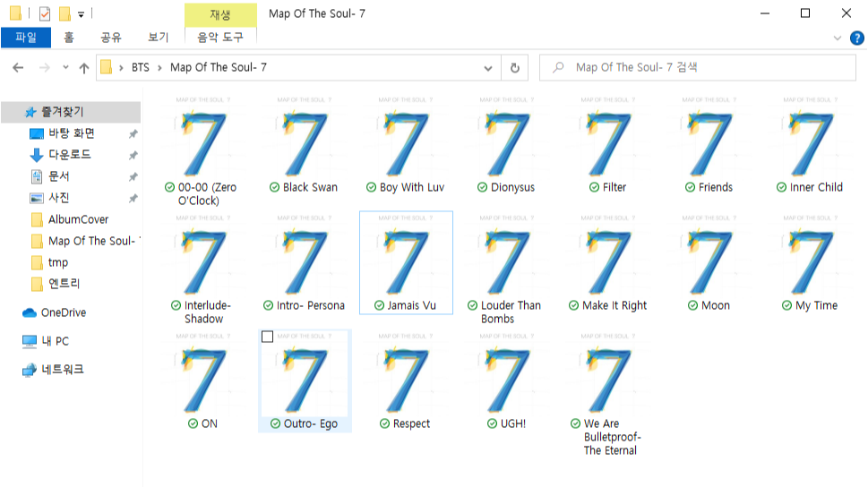Open 네트워크 in the navigation pane
The image size is (868, 487).
(x=53, y=370)
